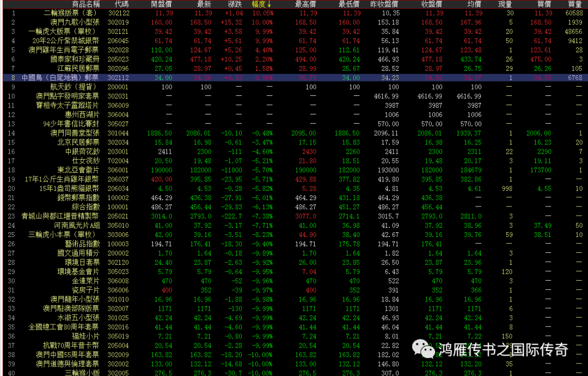Sort by the 代碼 column header
The width and height of the screenshot is (588, 376).
coord(121,4)
